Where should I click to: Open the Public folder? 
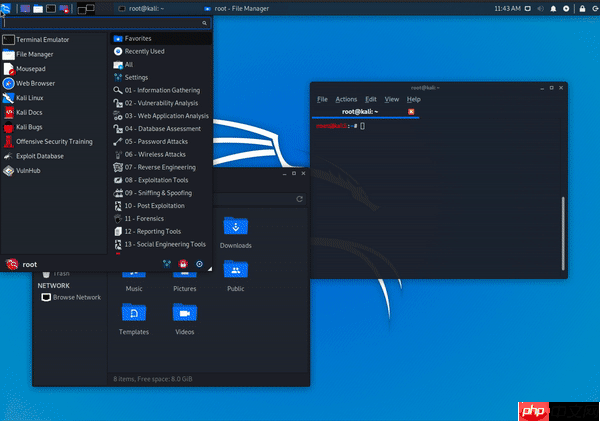236,276
